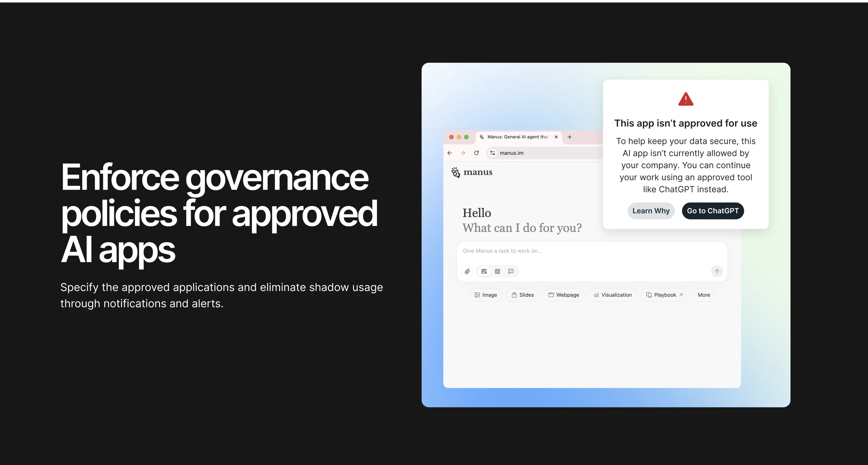Select the atom mode icon
The image size is (868, 465).
click(x=497, y=271)
